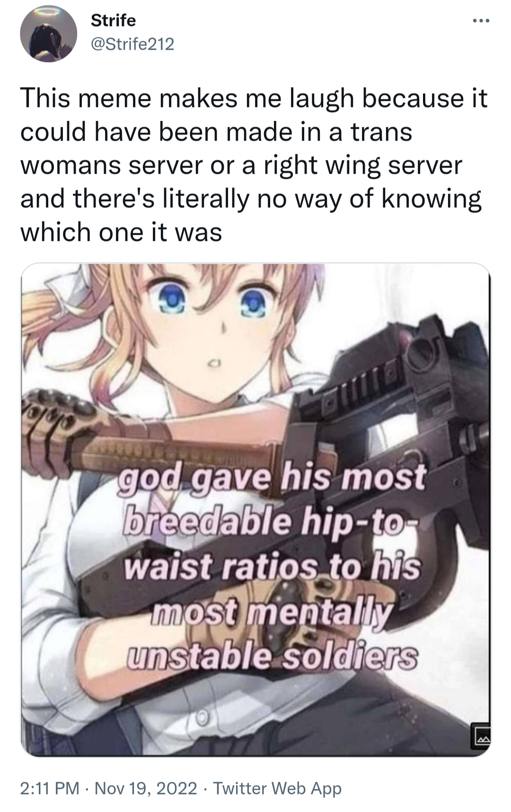Click the words 'unstable soldiers' in meme
The height and width of the screenshot is (812, 511).
point(273,657)
